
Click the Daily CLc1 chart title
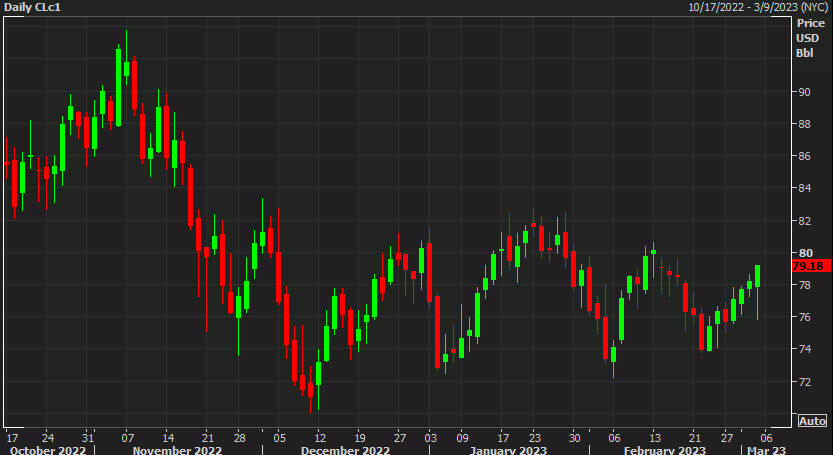pyautogui.click(x=32, y=7)
